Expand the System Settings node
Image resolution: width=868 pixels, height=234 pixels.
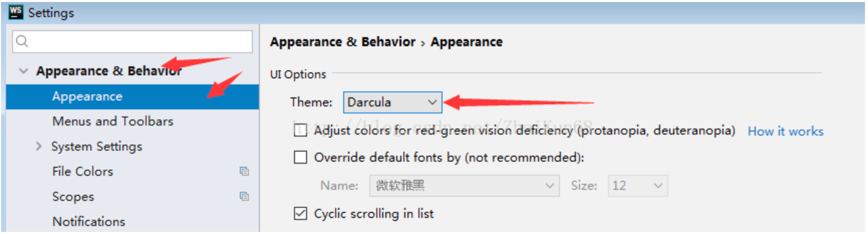[x=39, y=146]
